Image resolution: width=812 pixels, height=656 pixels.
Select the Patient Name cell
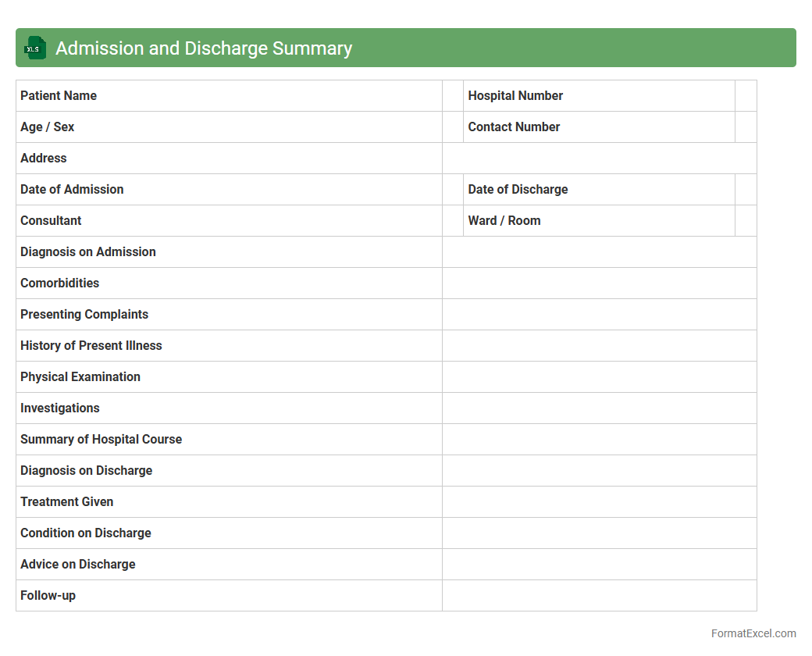(229, 96)
